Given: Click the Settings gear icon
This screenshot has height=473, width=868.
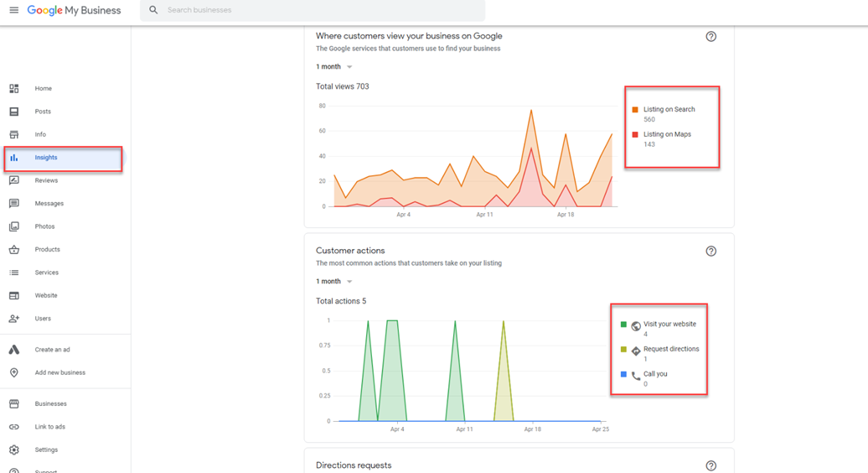Looking at the screenshot, I should pos(14,450).
